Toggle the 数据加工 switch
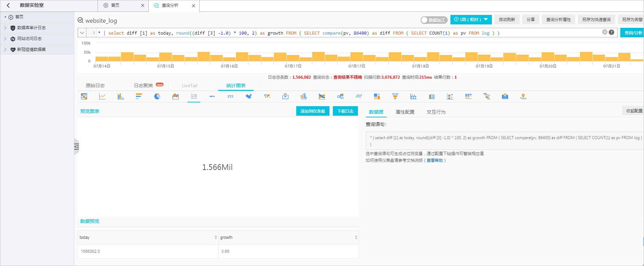 point(434,20)
